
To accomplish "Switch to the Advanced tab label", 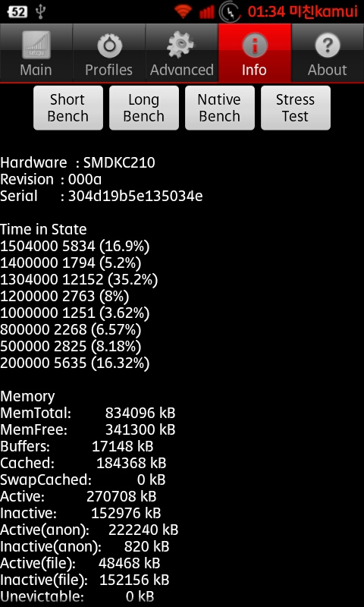I will click(x=182, y=70).
